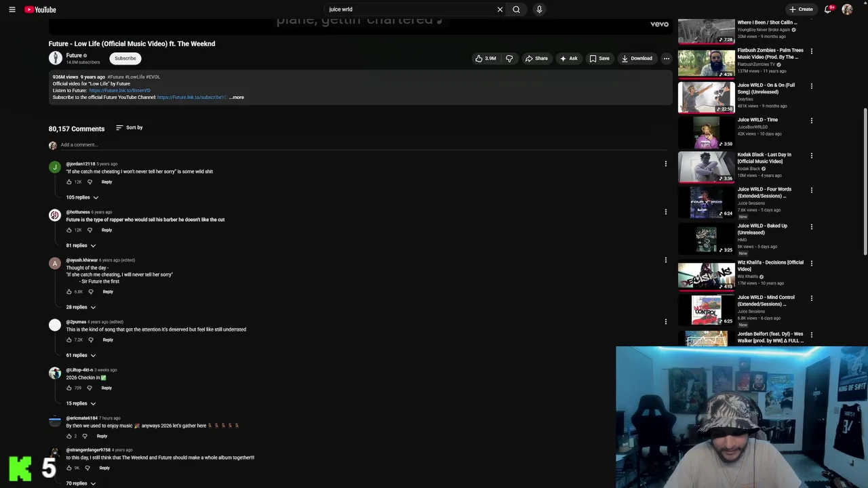Expand 70 replies thread

point(81,483)
